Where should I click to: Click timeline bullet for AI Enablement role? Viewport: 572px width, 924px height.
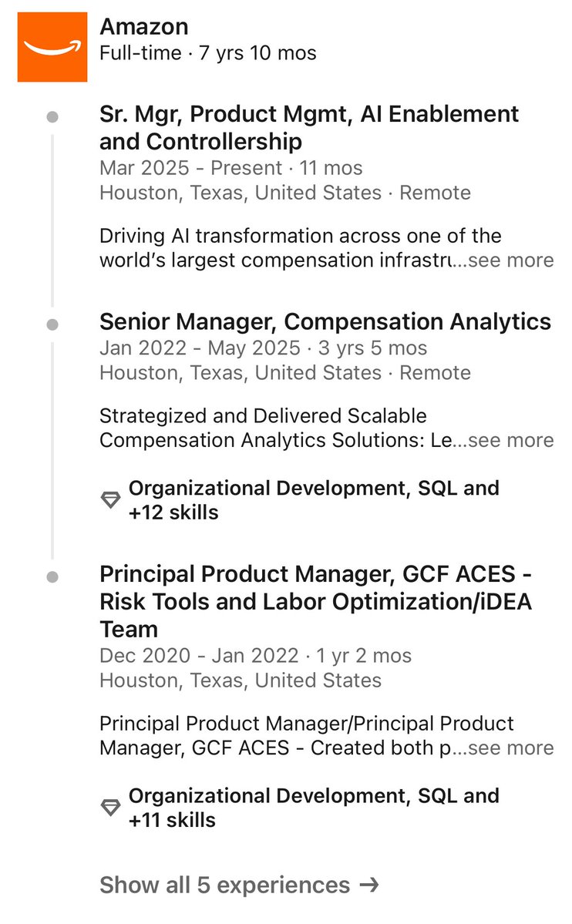click(x=52, y=116)
